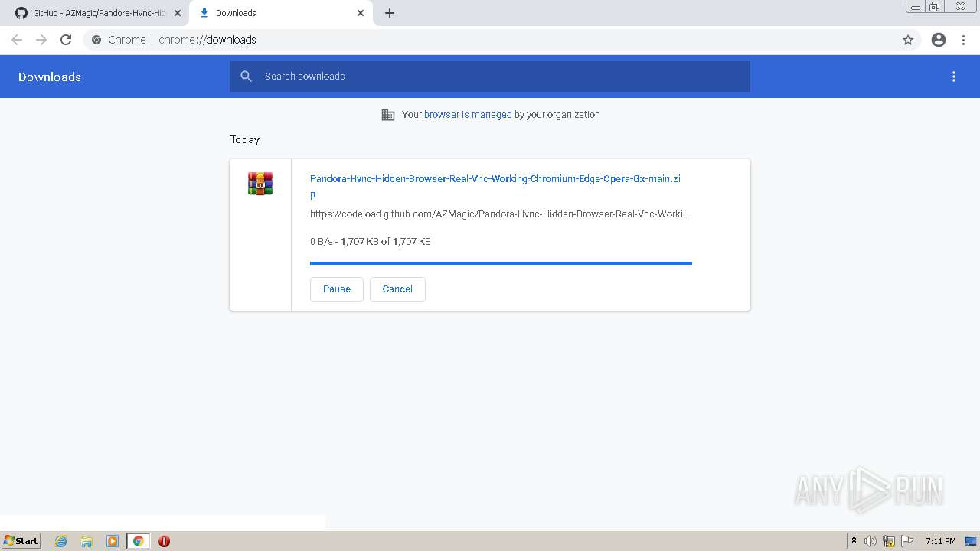Close the Downloads tab
980x551 pixels.
tap(361, 13)
